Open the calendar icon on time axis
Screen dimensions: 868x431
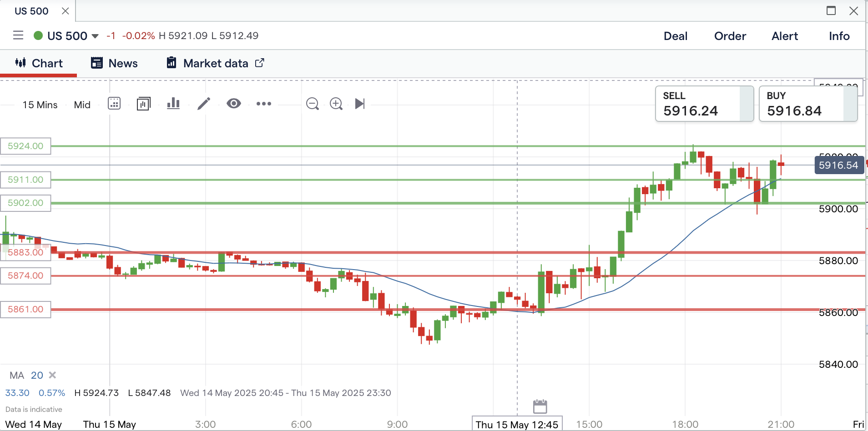point(540,406)
